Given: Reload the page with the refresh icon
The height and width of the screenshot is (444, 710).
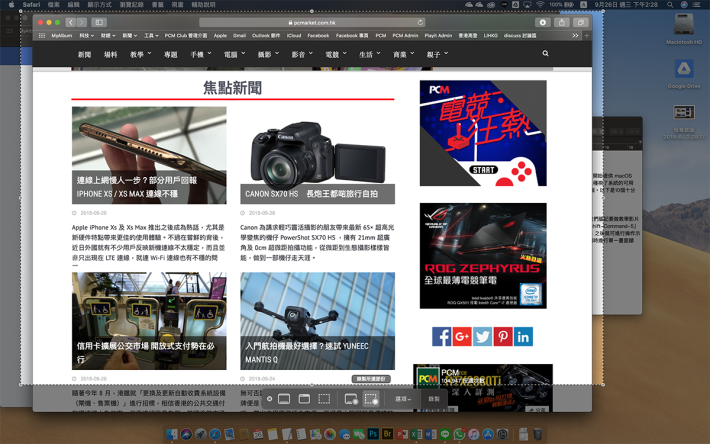Looking at the screenshot, I should point(420,22).
